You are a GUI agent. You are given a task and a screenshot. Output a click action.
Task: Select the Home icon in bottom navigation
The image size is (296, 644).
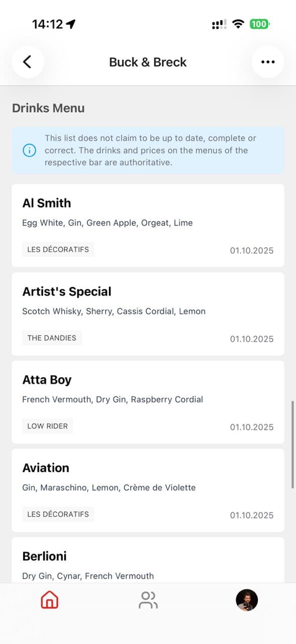click(49, 600)
